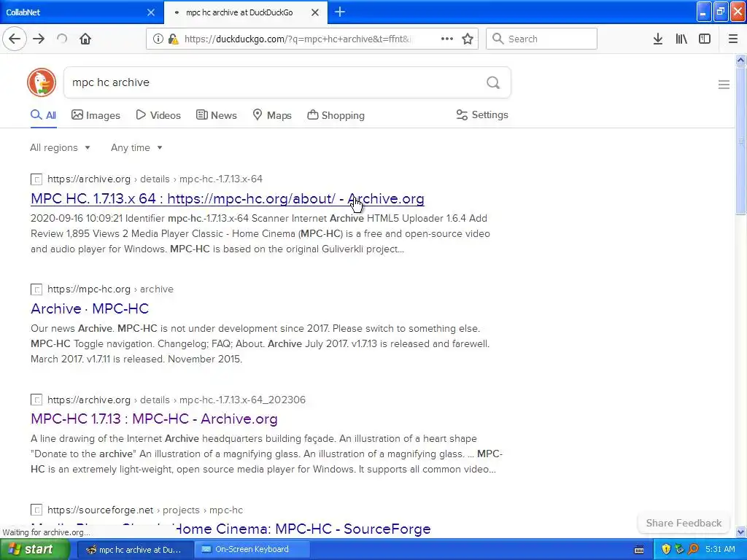
Task: Go back with the browser back arrow
Action: 15,39
